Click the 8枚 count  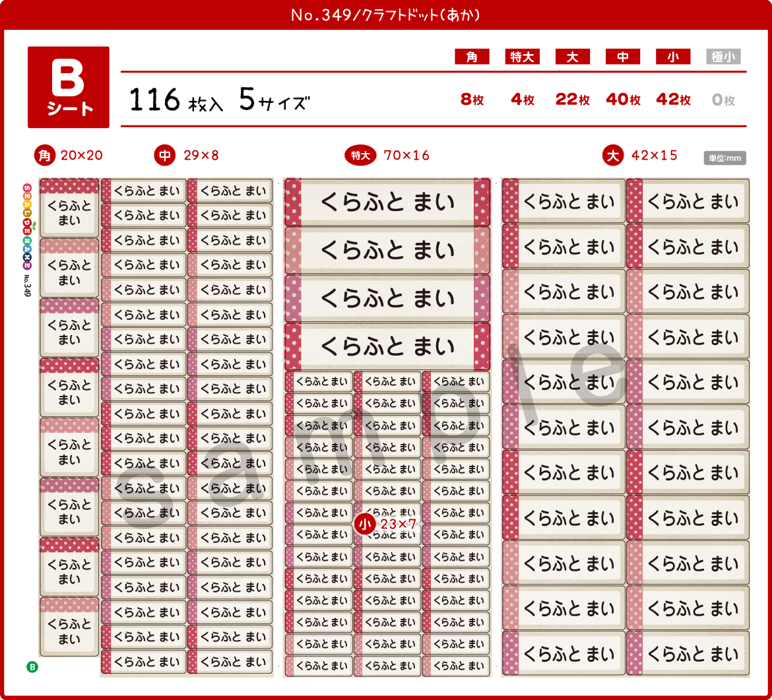tap(472, 100)
